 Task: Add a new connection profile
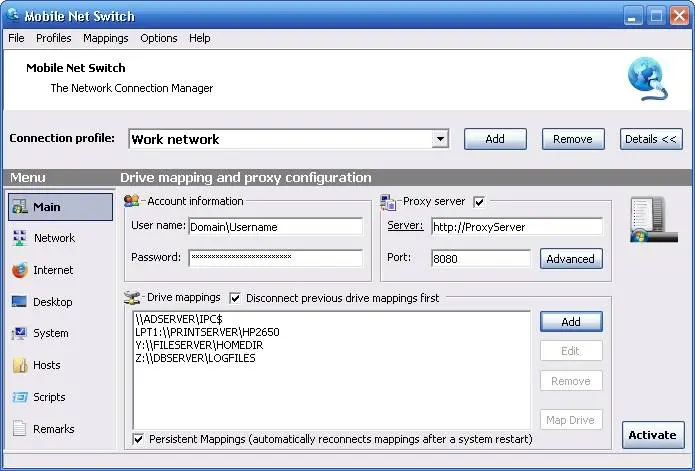[x=495, y=139]
